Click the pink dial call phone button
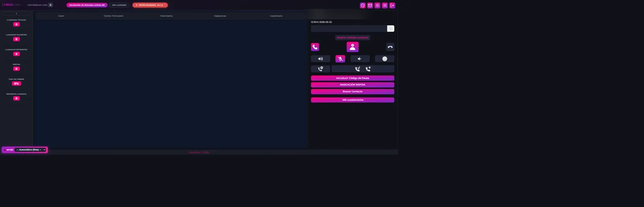 (x=315, y=47)
